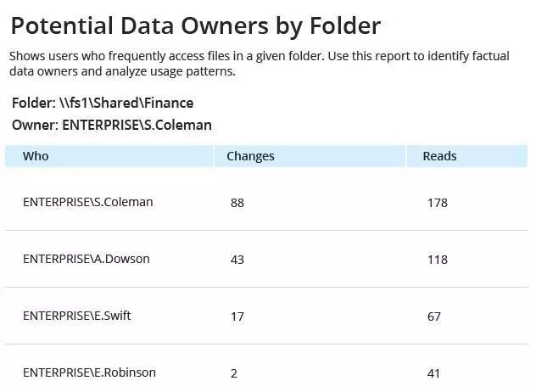Click the 41 reads value
Screen dimensions: 536x392
(x=433, y=373)
